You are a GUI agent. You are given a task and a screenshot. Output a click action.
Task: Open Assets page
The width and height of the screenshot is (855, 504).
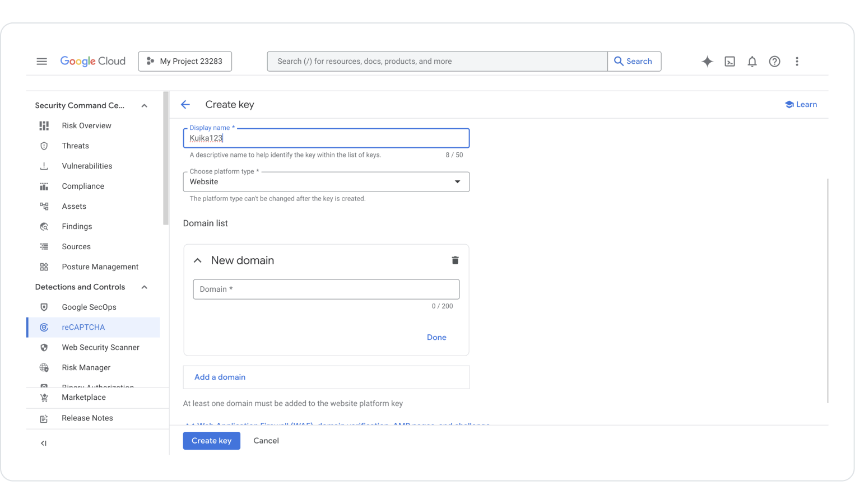(74, 207)
